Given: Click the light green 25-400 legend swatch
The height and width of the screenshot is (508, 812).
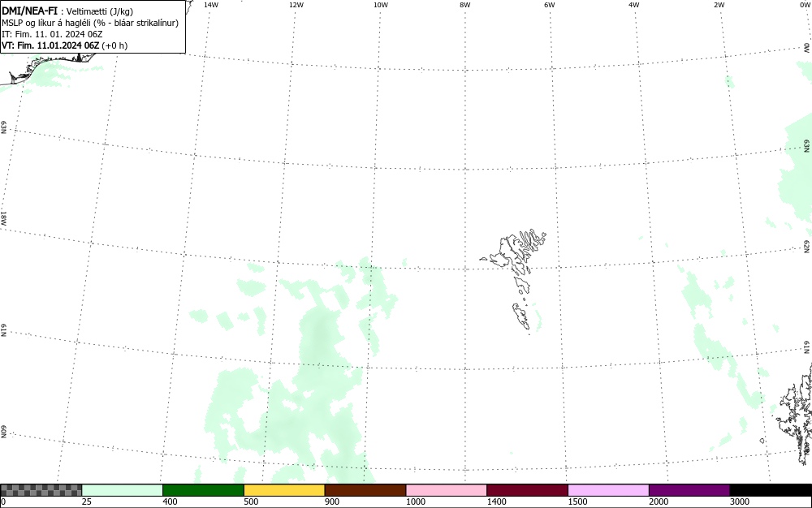Looking at the screenshot, I should (123, 490).
